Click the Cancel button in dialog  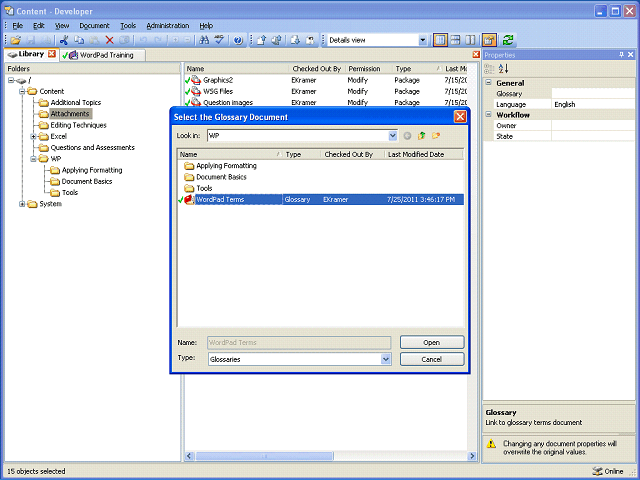pos(432,359)
